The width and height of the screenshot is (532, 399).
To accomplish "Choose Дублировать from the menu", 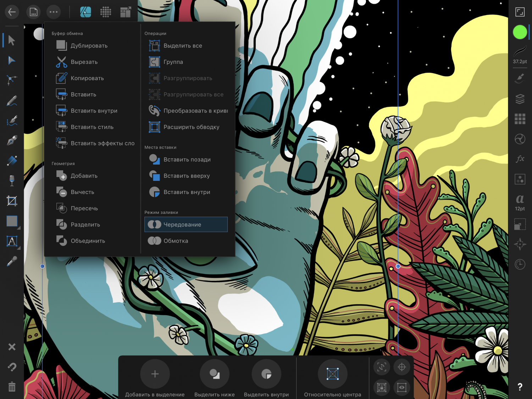I will (93, 45).
